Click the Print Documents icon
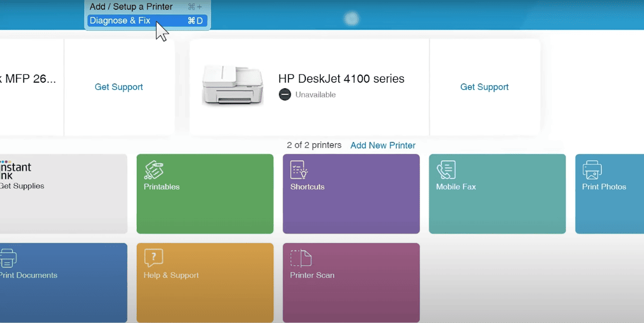This screenshot has width=644, height=323. (x=9, y=258)
